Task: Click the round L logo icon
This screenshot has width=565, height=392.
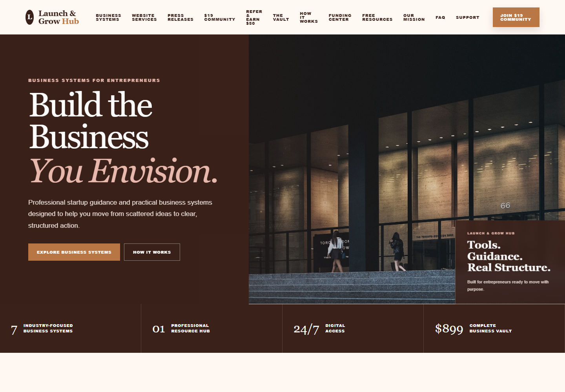Action: [x=29, y=17]
